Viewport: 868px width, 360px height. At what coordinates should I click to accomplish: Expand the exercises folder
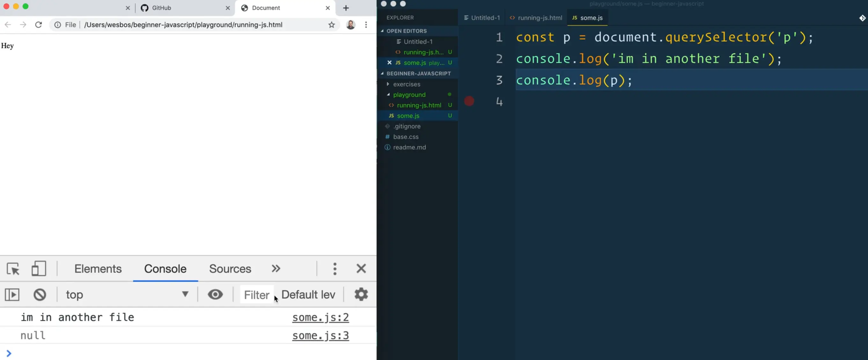pyautogui.click(x=406, y=84)
